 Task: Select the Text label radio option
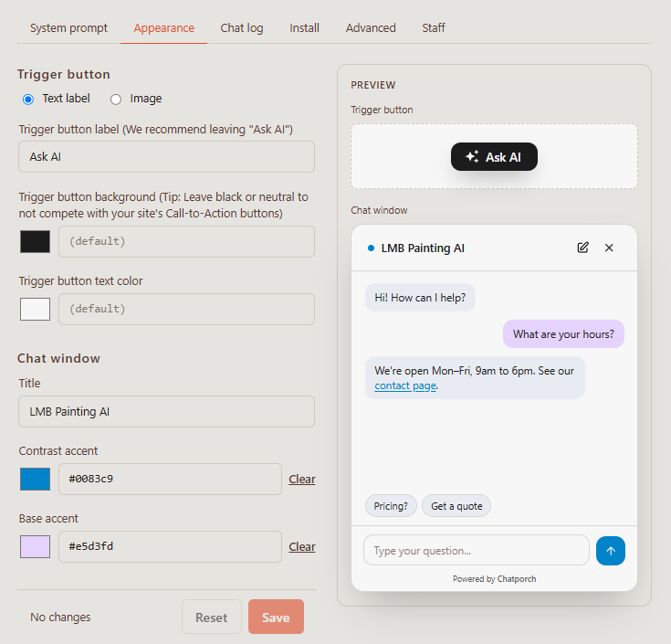click(28, 100)
